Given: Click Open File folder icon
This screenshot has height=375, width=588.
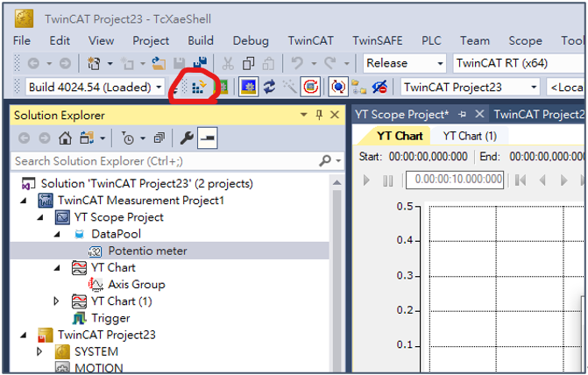Looking at the screenshot, I should click(159, 63).
